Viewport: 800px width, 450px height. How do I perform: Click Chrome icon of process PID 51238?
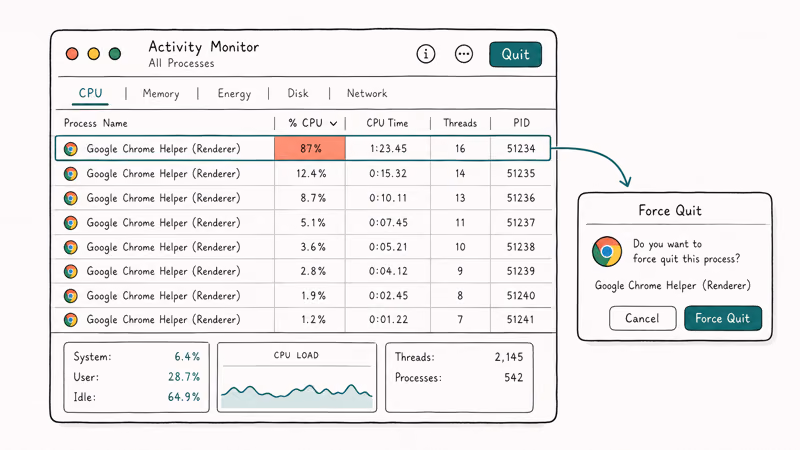pyautogui.click(x=70, y=247)
